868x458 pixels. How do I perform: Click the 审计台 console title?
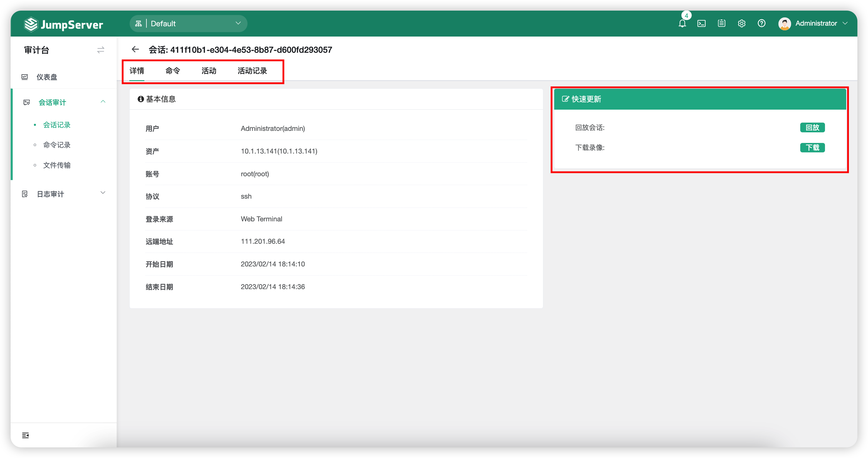37,50
